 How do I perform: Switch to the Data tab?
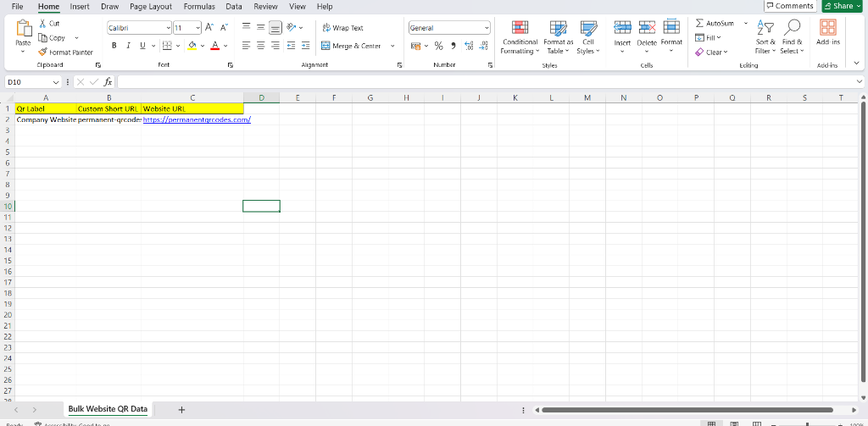pyautogui.click(x=234, y=7)
